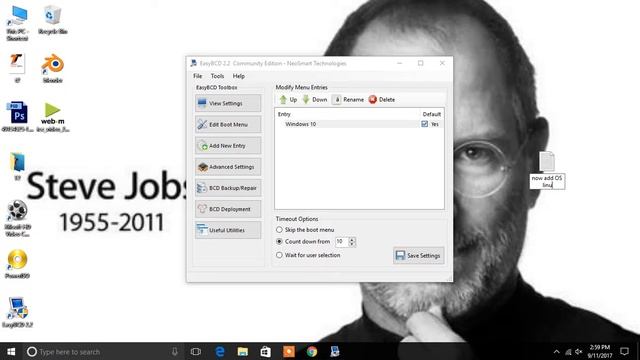Move entry Down in boot menu
This screenshot has height=360, width=640.
(x=315, y=100)
